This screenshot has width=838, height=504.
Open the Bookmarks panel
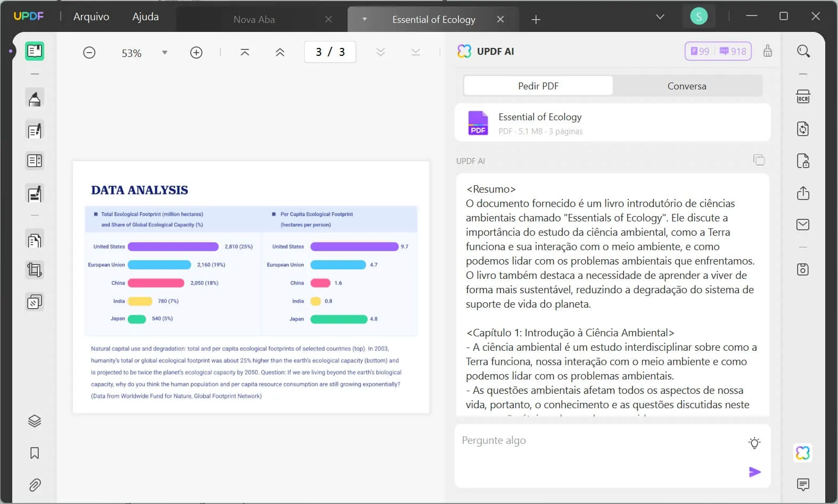coord(35,453)
